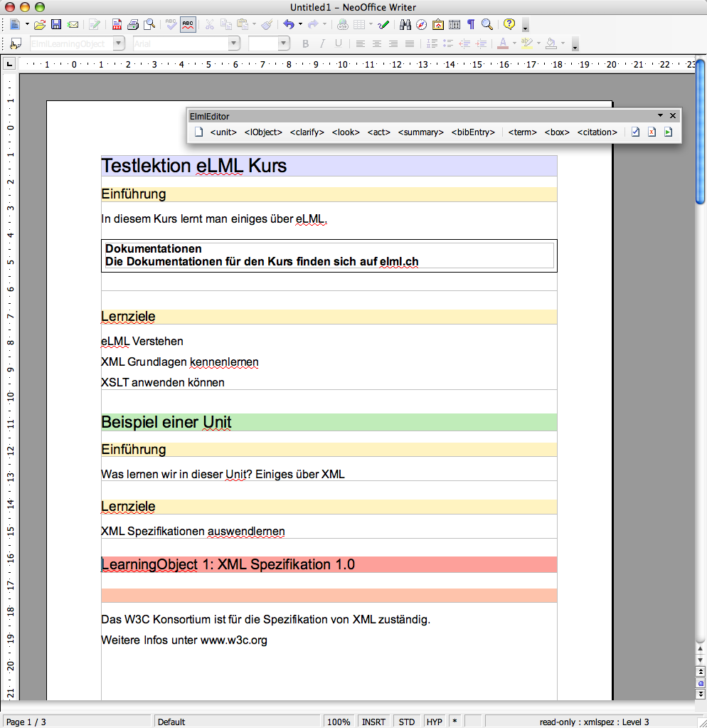This screenshot has height=728, width=707.
Task: Toggle nonprinting characters pilcrow button
Action: pyautogui.click(x=471, y=25)
